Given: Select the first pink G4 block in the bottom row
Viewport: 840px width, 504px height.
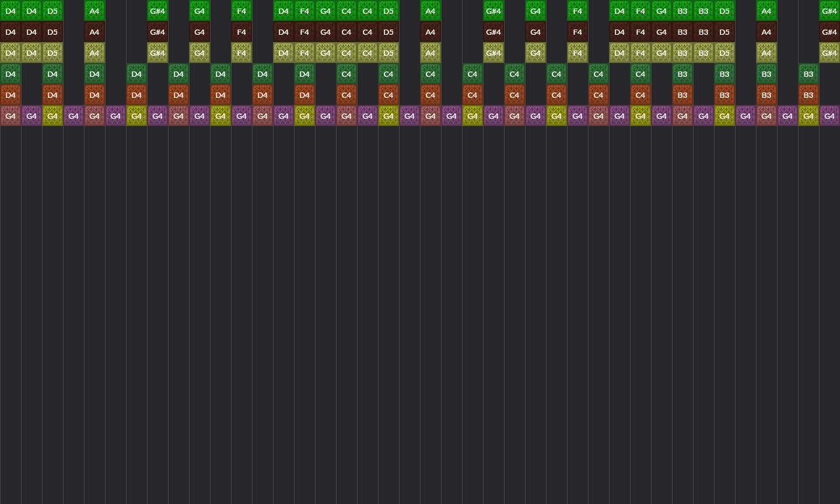Looking at the screenshot, I should coord(10,116).
